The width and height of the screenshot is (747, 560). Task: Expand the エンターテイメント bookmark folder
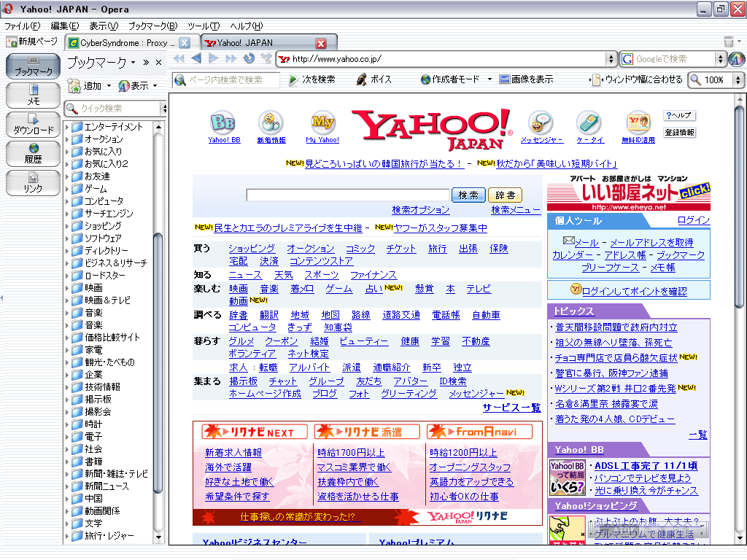pyautogui.click(x=66, y=127)
